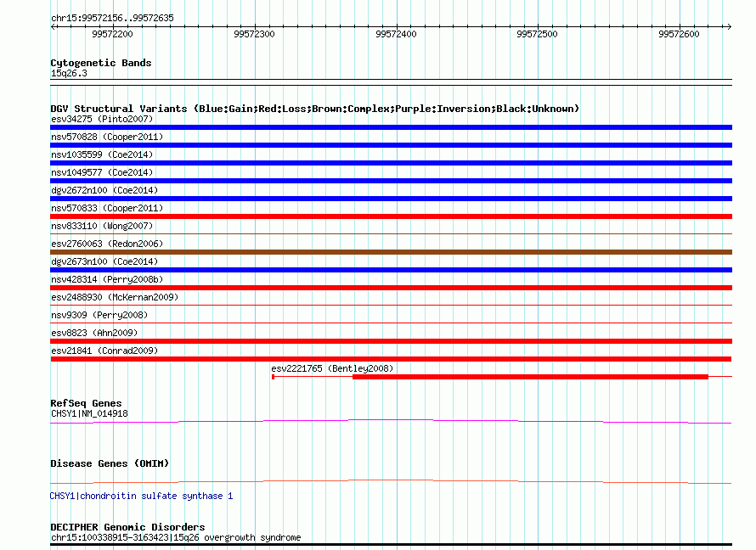Open the nsv1049577 (Coe2014) variant entry
Viewport: 756px width, 550px height.
click(x=102, y=172)
